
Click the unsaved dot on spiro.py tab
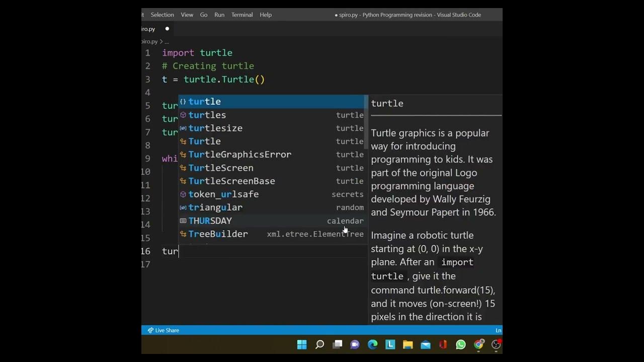tap(167, 29)
